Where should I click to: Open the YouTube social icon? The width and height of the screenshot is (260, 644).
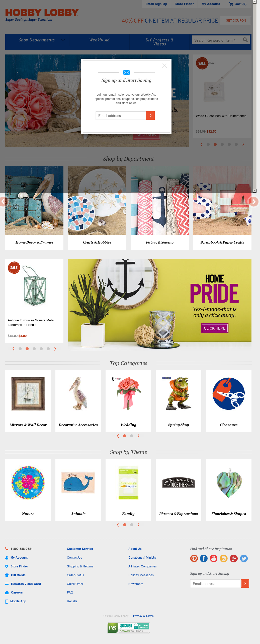coord(214,558)
